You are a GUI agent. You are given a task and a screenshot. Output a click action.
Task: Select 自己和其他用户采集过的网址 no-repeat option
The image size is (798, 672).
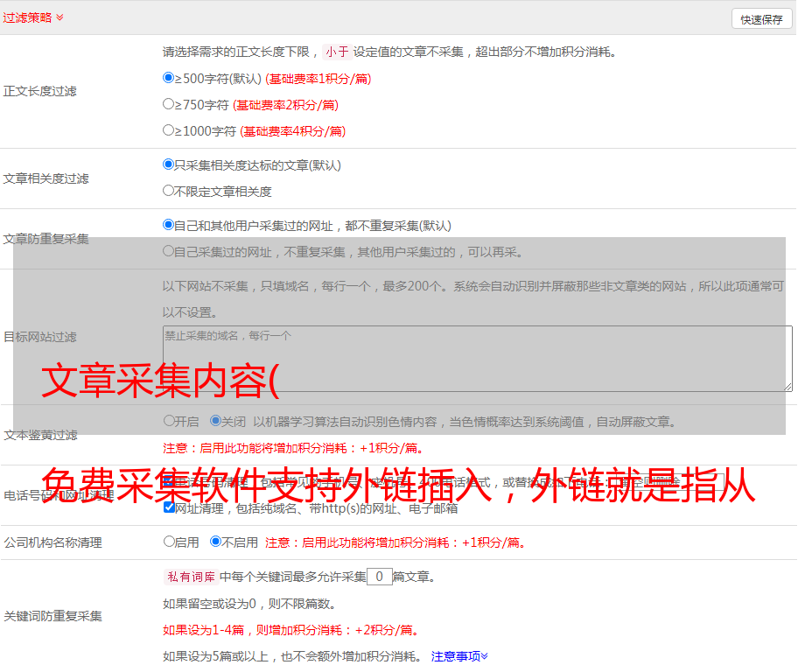pyautogui.click(x=169, y=225)
